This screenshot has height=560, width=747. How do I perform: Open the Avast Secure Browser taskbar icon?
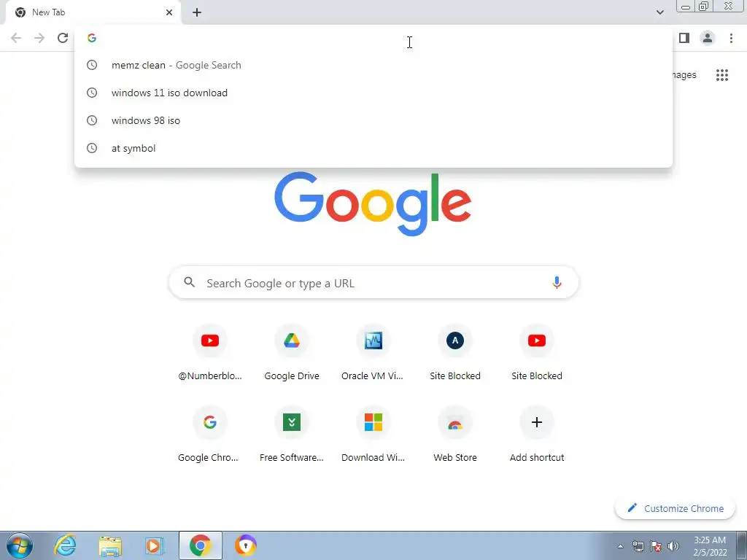click(246, 545)
